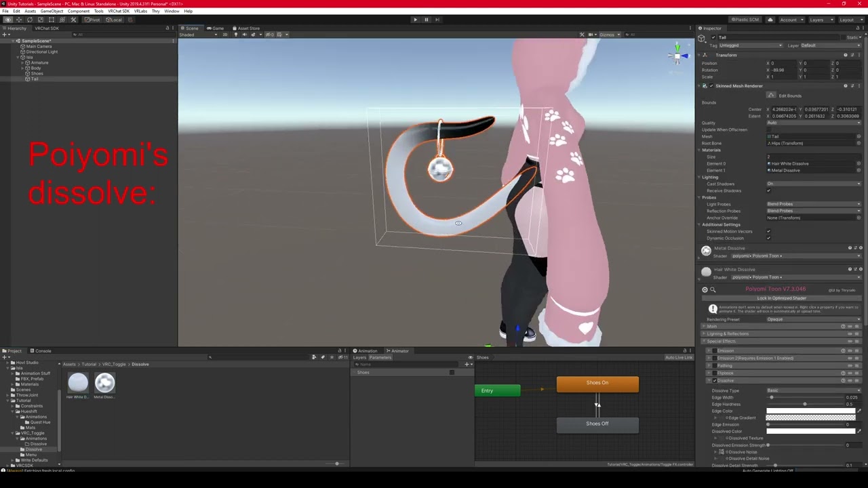Open the VRChat SDK menu
Image resolution: width=868 pixels, height=488 pixels.
119,11
